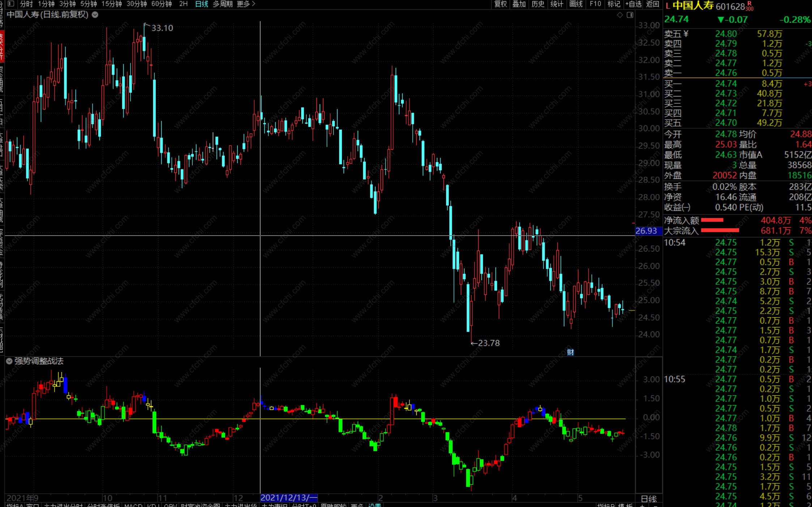The image size is (812, 507).
Task: Click the red R 300 badge beside the stock code
Action: [749, 6]
